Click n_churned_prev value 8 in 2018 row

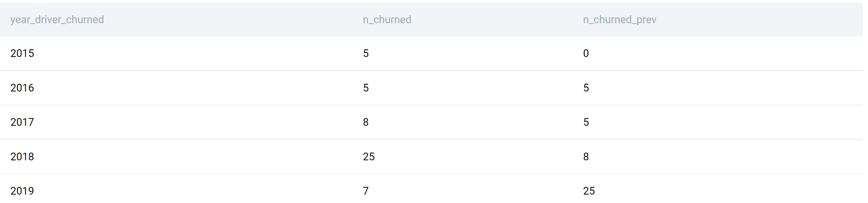click(586, 157)
